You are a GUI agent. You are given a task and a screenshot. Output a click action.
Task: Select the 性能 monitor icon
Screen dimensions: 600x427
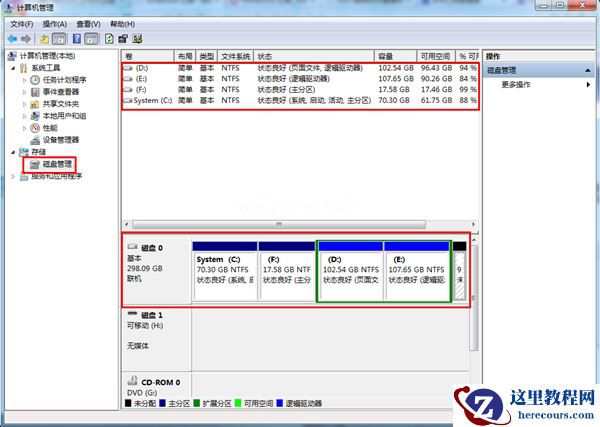tap(35, 127)
